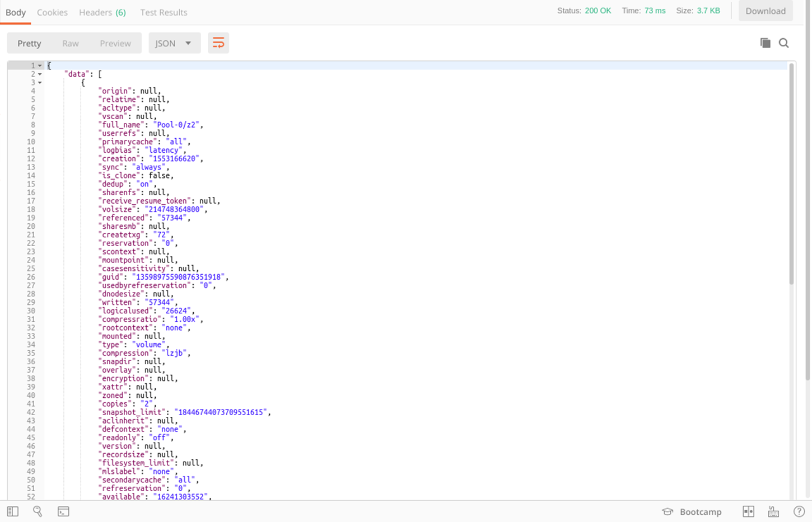Click the "copies" key
Image resolution: width=812 pixels, height=522 pixels.
pyautogui.click(x=115, y=403)
